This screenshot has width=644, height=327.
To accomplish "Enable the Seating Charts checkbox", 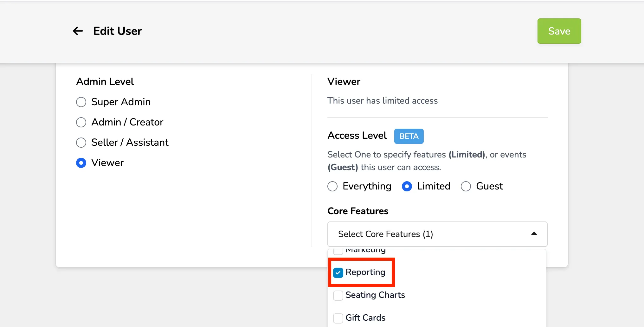I will [x=338, y=295].
